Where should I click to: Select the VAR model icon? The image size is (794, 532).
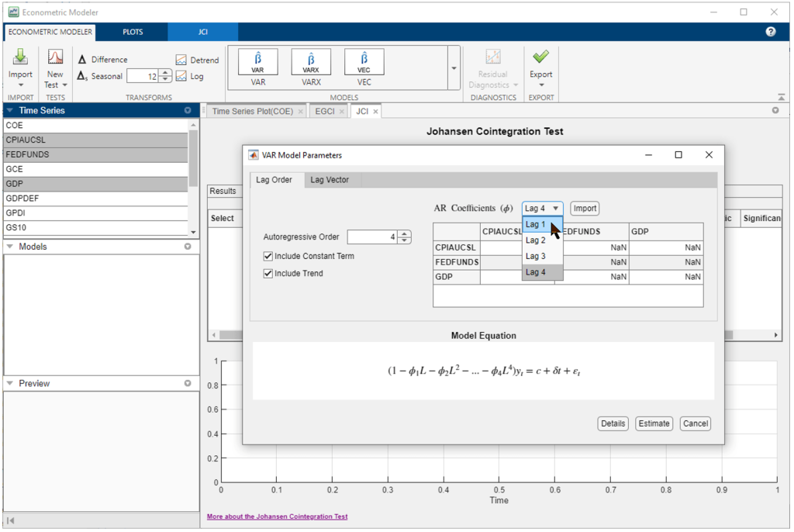tap(258, 61)
